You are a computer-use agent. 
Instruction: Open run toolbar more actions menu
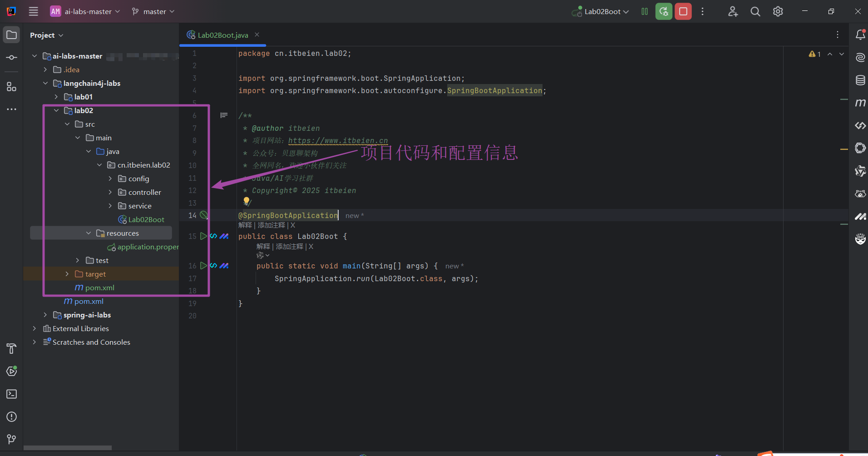click(x=702, y=11)
